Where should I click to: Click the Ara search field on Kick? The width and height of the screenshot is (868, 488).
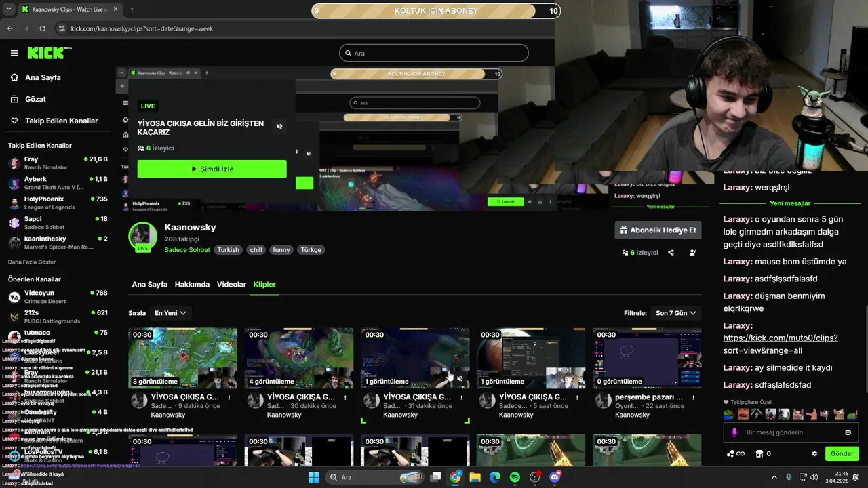(434, 53)
